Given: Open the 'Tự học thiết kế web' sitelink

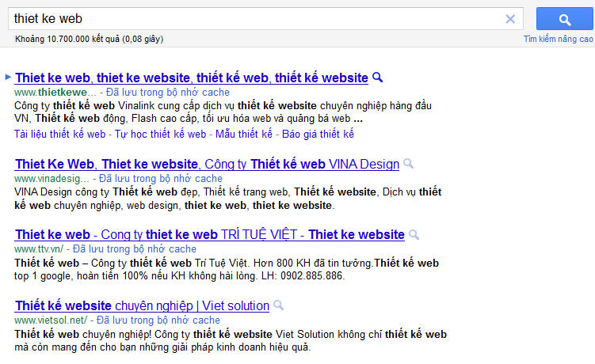Looking at the screenshot, I should pyautogui.click(x=161, y=134).
